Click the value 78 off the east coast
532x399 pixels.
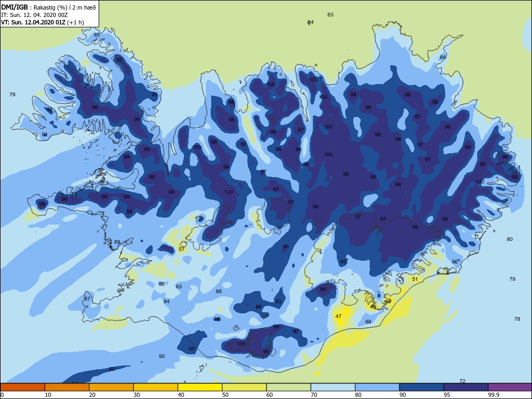coord(517,319)
